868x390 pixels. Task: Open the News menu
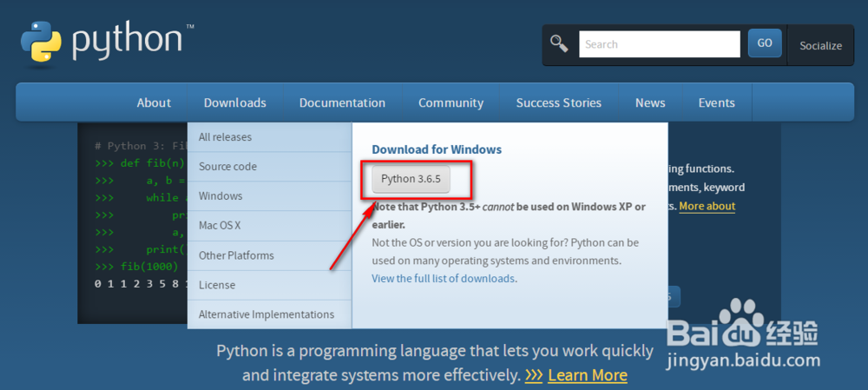(650, 102)
